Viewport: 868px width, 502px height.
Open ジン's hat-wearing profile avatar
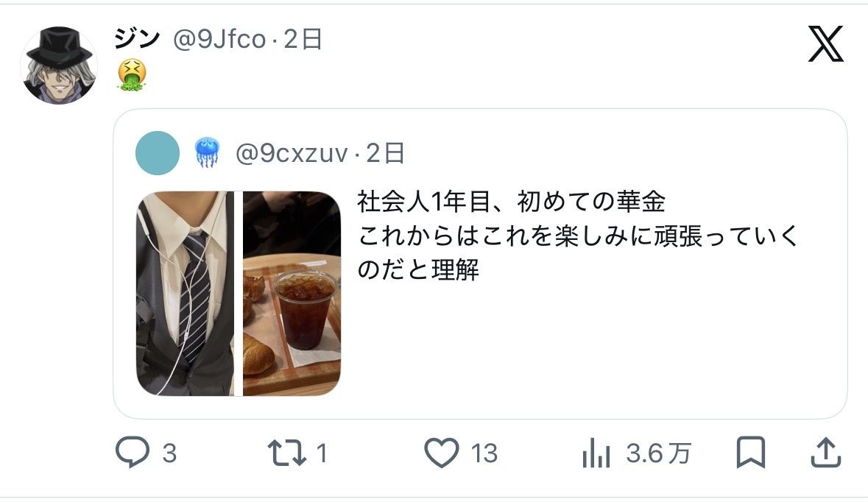[x=59, y=66]
